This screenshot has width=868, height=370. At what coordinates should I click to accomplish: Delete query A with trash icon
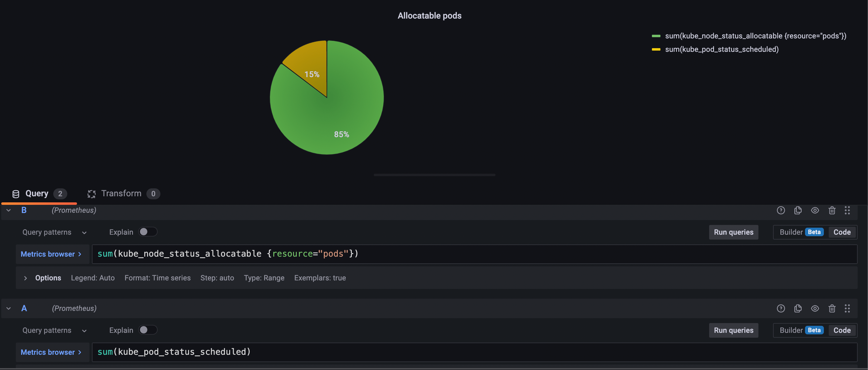832,308
